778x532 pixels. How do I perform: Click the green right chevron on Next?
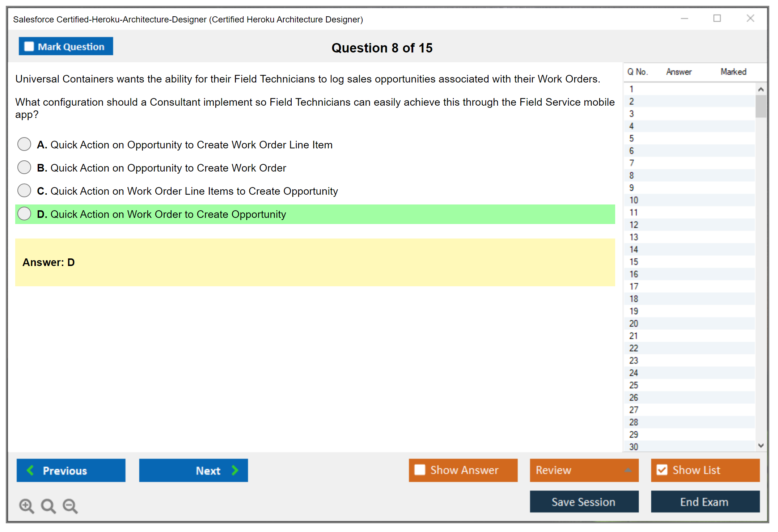coord(235,470)
